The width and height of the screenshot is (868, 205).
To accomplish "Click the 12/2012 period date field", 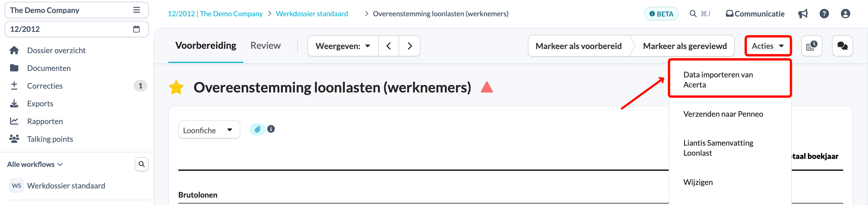I will click(77, 29).
